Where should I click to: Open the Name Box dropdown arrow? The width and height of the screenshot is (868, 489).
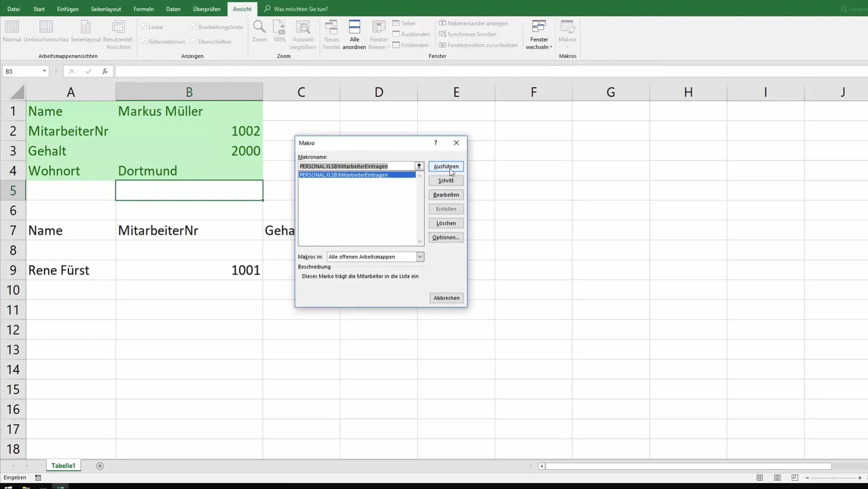tap(44, 71)
